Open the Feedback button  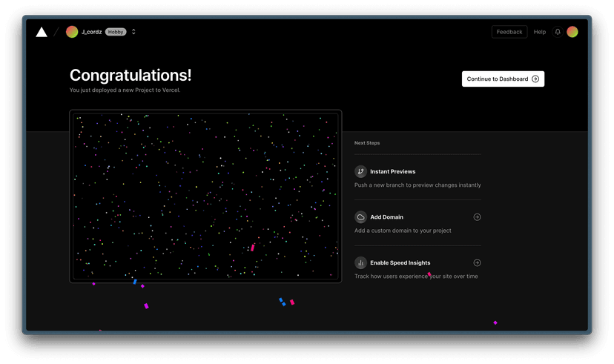(509, 32)
